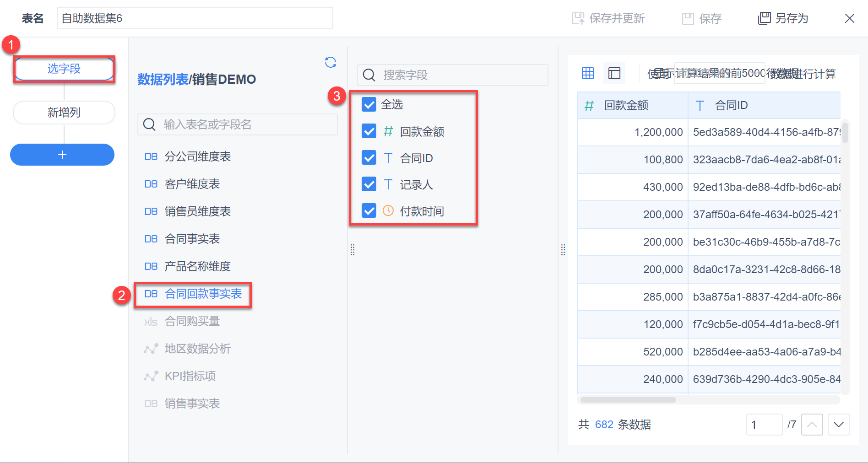Click the T icon in 合同ID column header
The height and width of the screenshot is (463, 868).
(x=700, y=106)
